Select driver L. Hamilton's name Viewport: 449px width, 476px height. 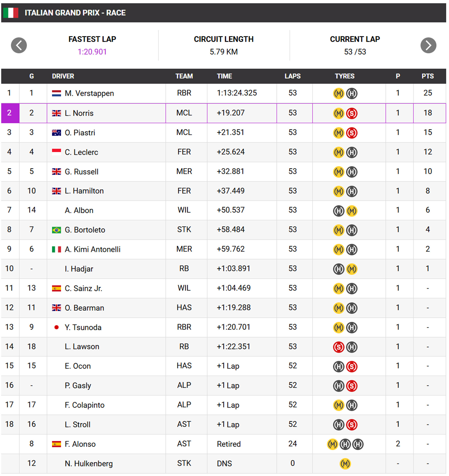tap(84, 191)
